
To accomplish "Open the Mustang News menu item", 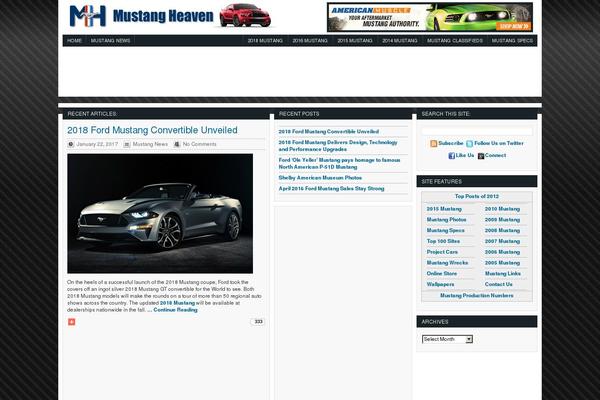I will pyautogui.click(x=110, y=41).
